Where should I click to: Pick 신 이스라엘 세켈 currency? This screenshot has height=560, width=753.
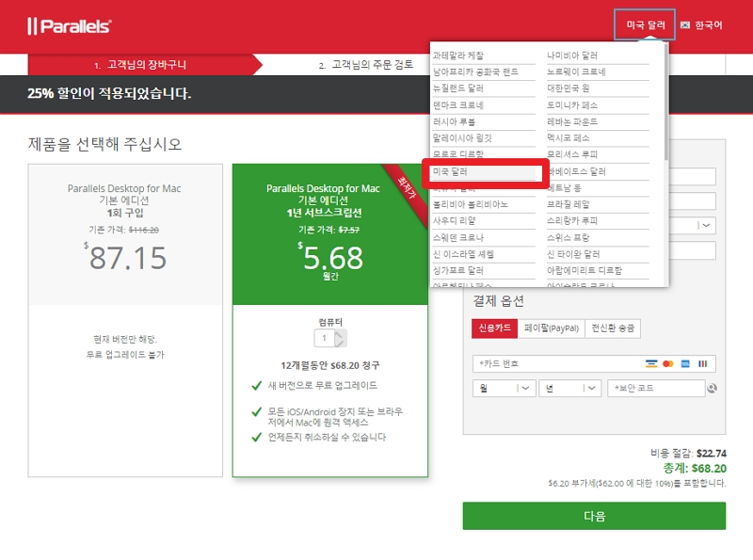click(483, 254)
